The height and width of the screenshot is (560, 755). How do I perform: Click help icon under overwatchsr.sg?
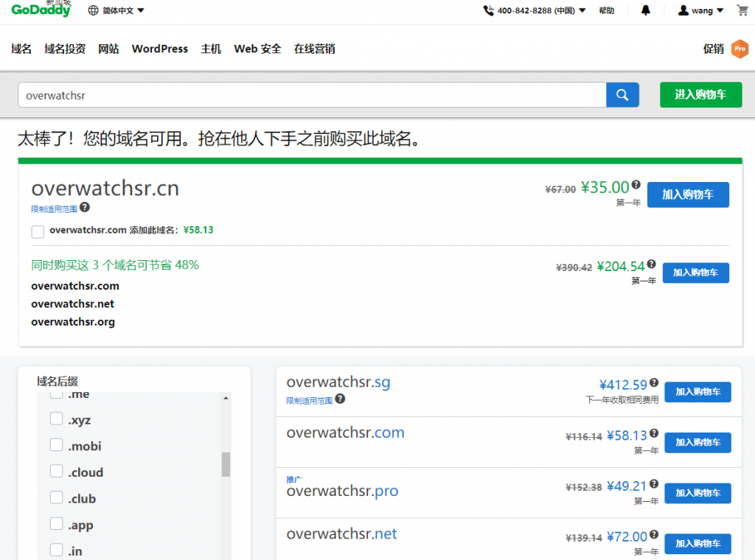[x=340, y=399]
